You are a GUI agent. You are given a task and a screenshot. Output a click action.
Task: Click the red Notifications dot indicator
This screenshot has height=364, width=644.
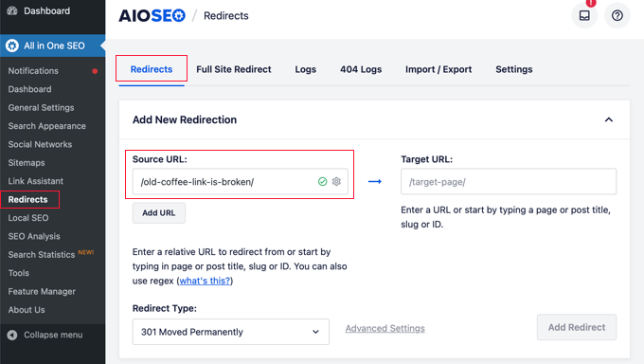(x=95, y=71)
